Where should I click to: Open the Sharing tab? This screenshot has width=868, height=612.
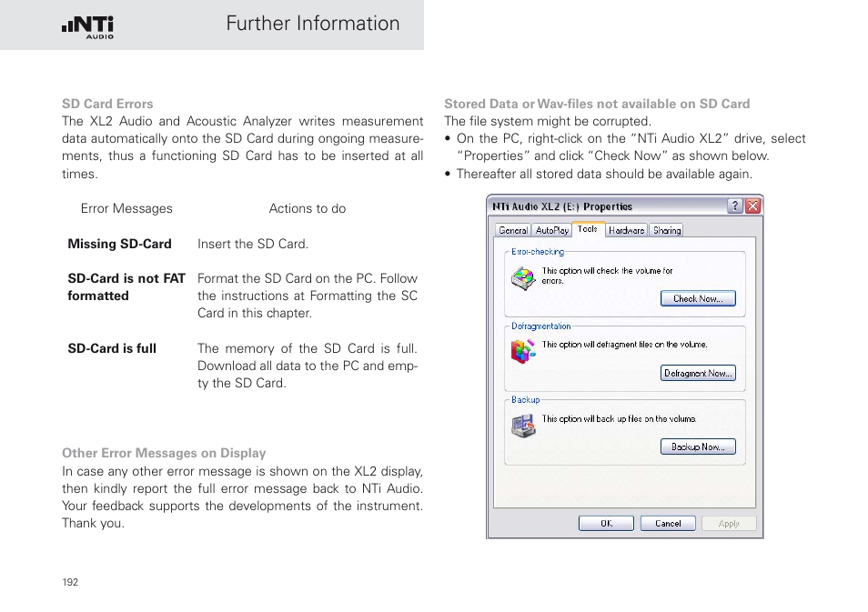tap(667, 230)
